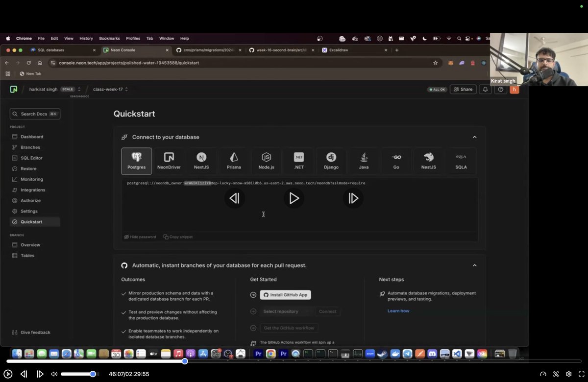
Task: Open playback speed control icon
Action: coord(543,374)
